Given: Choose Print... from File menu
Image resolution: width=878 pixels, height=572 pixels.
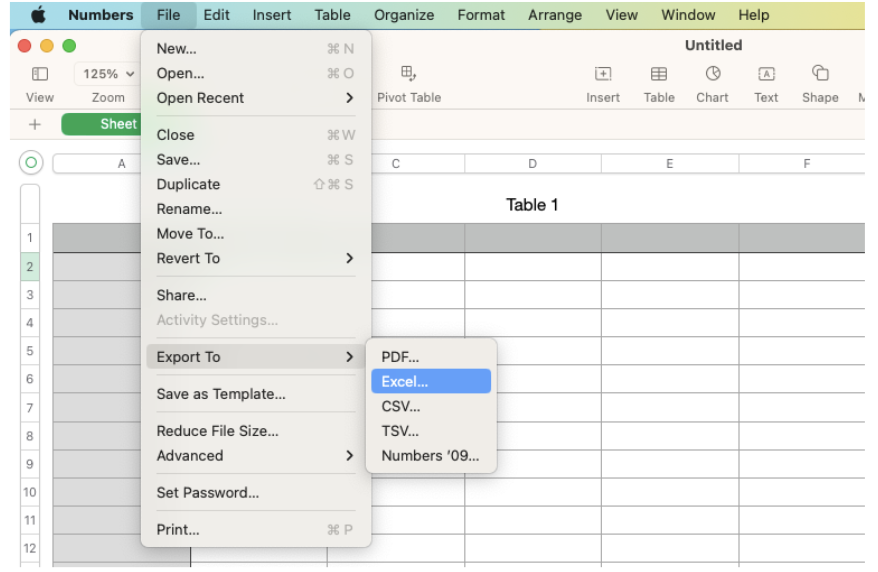Looking at the screenshot, I should pos(256,529).
